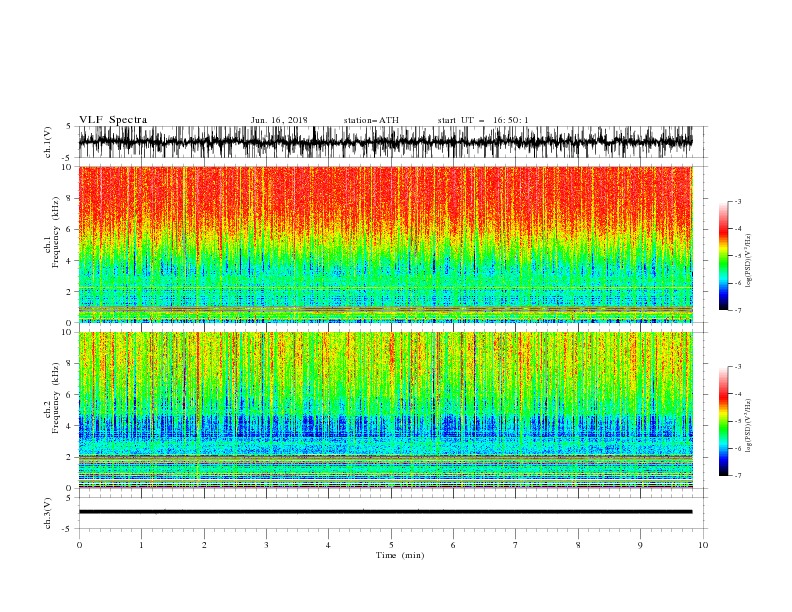Screen dimensions: 792x612
Task: Click time axis end tick label "10"
Action: point(703,545)
